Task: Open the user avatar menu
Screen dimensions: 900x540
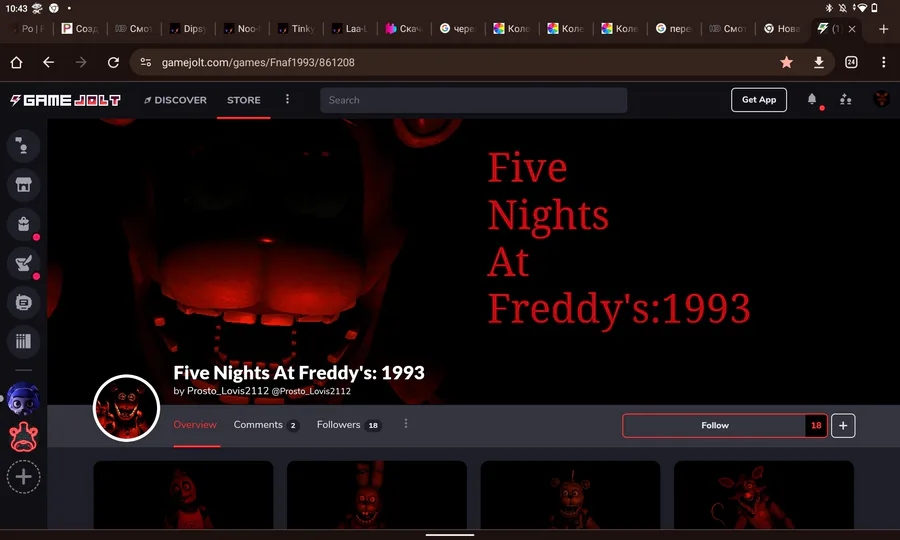Action: click(881, 99)
